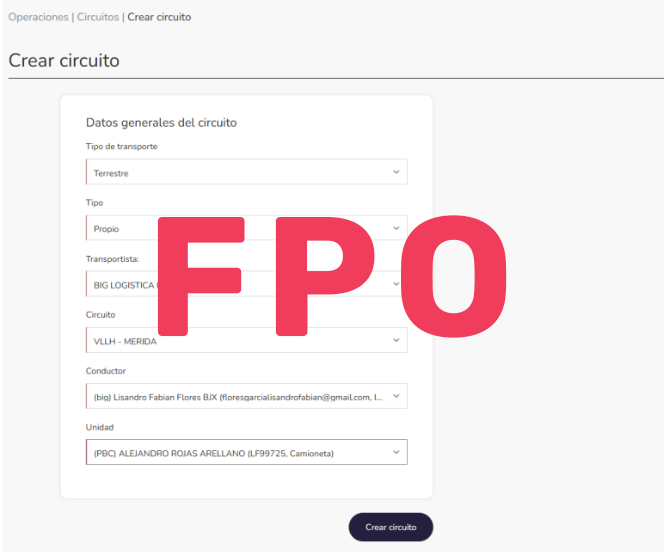The height and width of the screenshot is (554, 664).
Task: Click the 'Datos generales del circuito' card heading
Action: 161,123
